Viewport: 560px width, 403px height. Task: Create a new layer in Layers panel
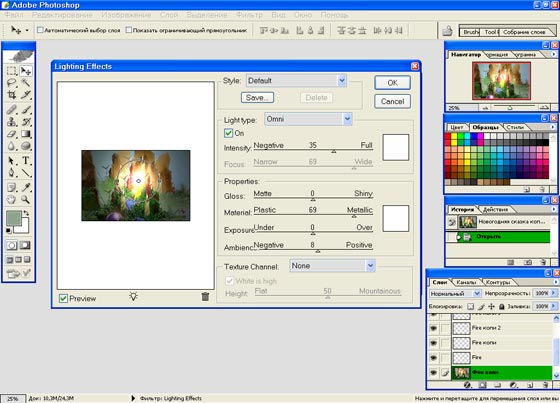pos(530,385)
